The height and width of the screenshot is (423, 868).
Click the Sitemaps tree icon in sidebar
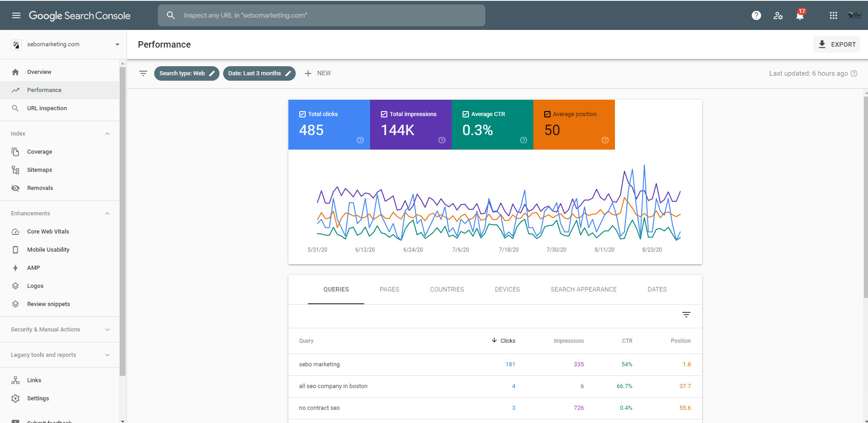coord(15,170)
